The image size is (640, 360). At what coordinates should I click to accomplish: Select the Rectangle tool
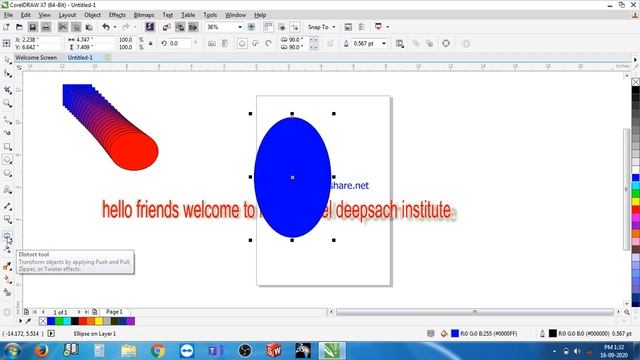7,147
